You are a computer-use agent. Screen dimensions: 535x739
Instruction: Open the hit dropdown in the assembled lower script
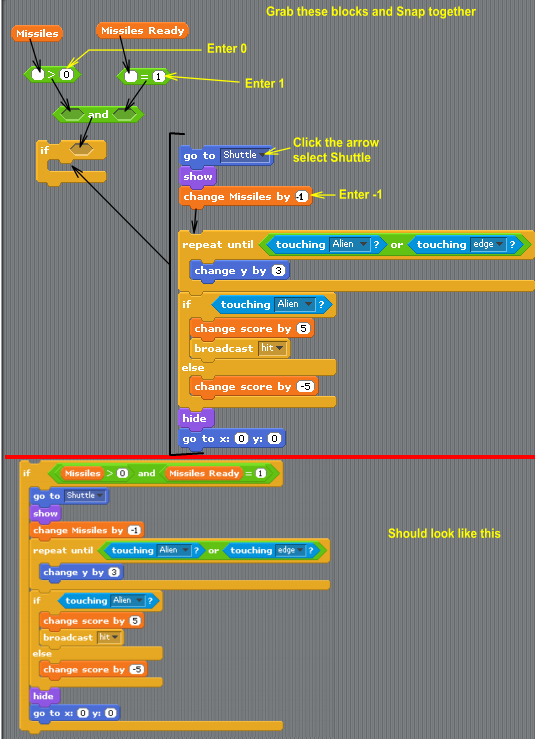click(x=109, y=637)
